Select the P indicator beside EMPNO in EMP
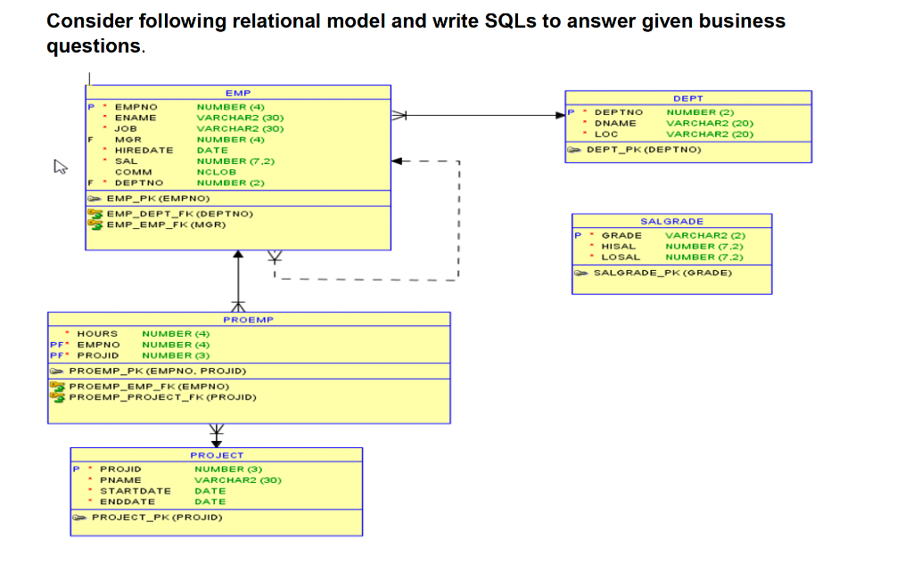 [x=89, y=106]
